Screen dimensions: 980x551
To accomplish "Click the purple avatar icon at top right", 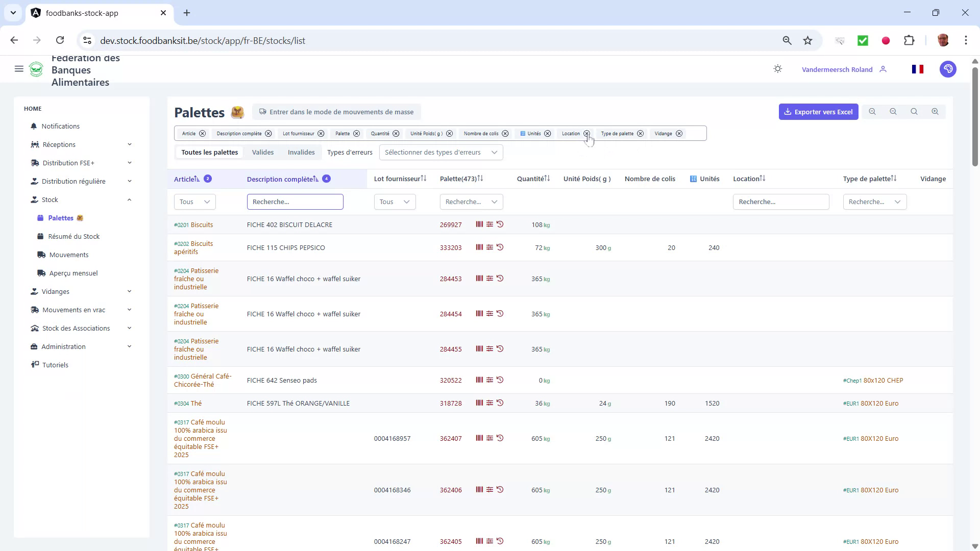I will 948,69.
